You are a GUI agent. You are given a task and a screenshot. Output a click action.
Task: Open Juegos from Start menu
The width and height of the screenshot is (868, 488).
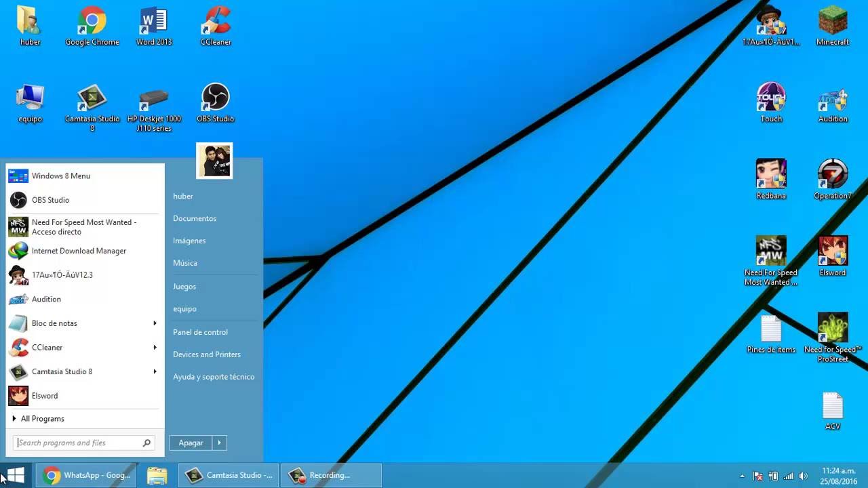point(184,287)
